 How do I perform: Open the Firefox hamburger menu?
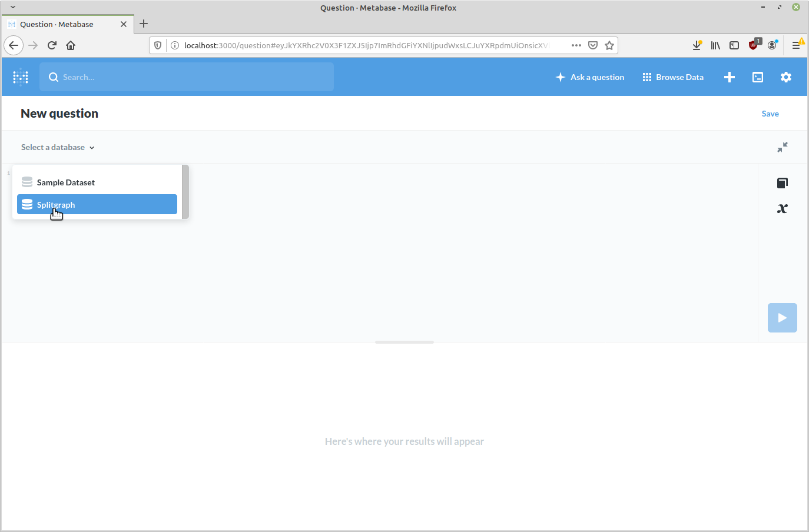pos(797,45)
